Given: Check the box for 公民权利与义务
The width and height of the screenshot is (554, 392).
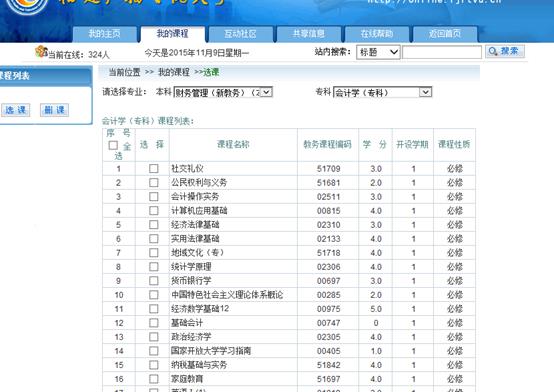Looking at the screenshot, I should [x=154, y=183].
